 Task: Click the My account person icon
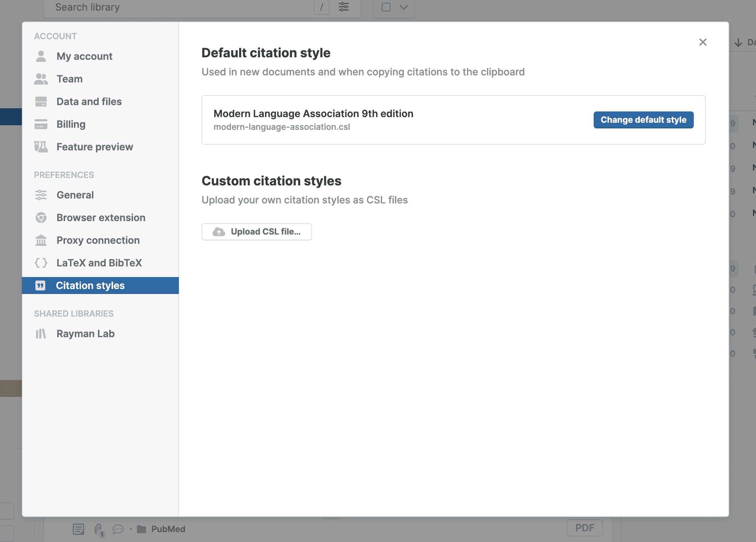point(41,56)
